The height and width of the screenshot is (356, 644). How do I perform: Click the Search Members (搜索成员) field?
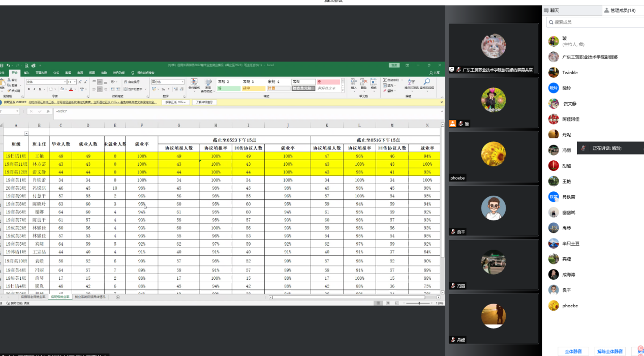pyautogui.click(x=595, y=22)
